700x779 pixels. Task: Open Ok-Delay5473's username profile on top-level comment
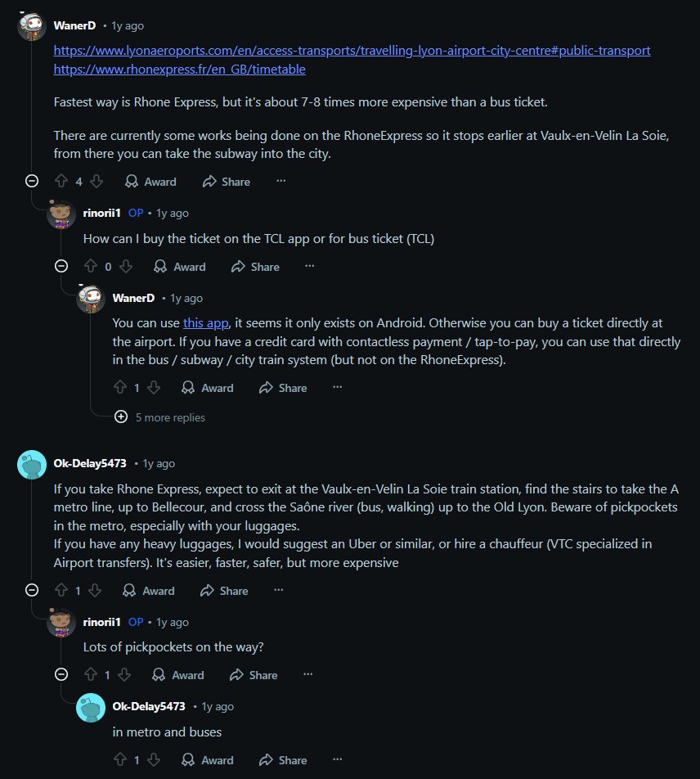[x=90, y=463]
